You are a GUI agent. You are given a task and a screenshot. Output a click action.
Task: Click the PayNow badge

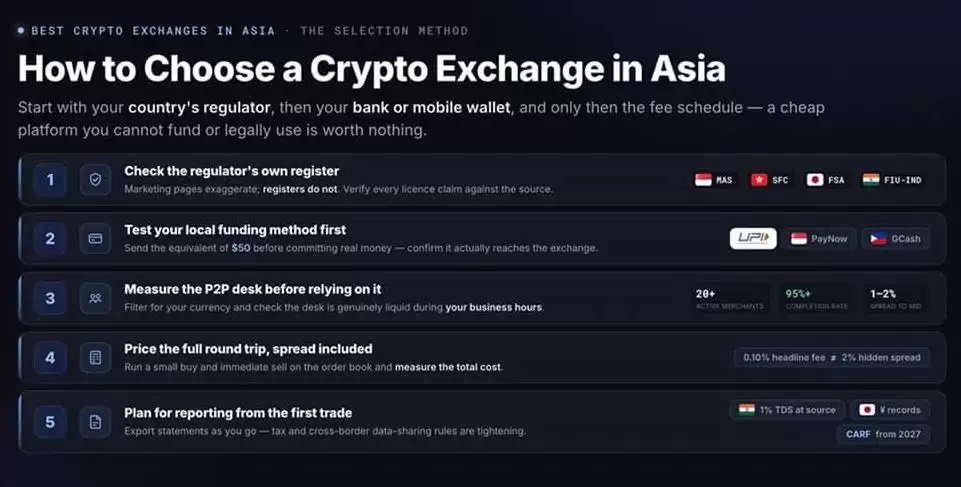click(819, 239)
